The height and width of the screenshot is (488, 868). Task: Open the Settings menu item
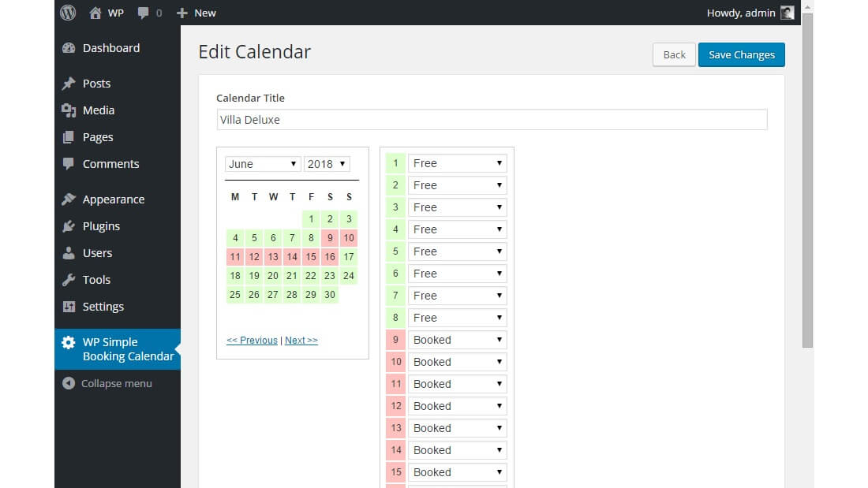[x=103, y=307]
